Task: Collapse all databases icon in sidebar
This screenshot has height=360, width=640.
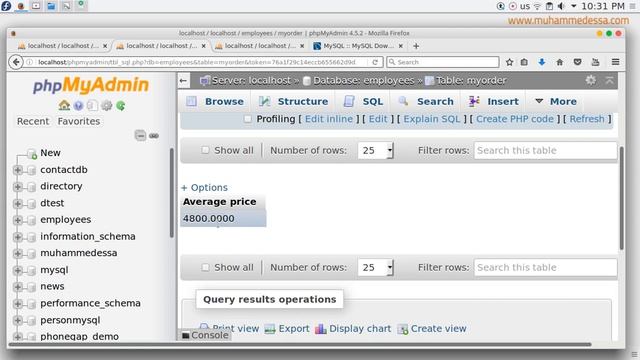Action: [140, 135]
